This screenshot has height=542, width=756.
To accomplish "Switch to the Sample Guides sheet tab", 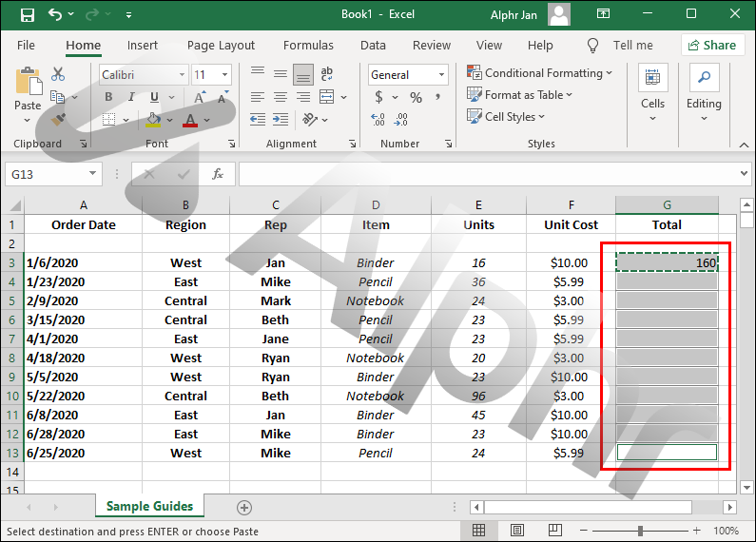I will [149, 506].
